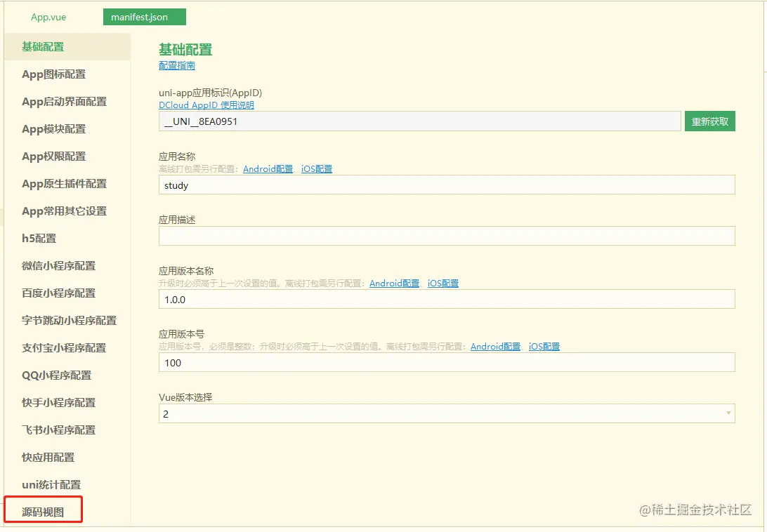Open App启动界面配置 settings
Image resolution: width=767 pixels, height=532 pixels.
point(63,101)
